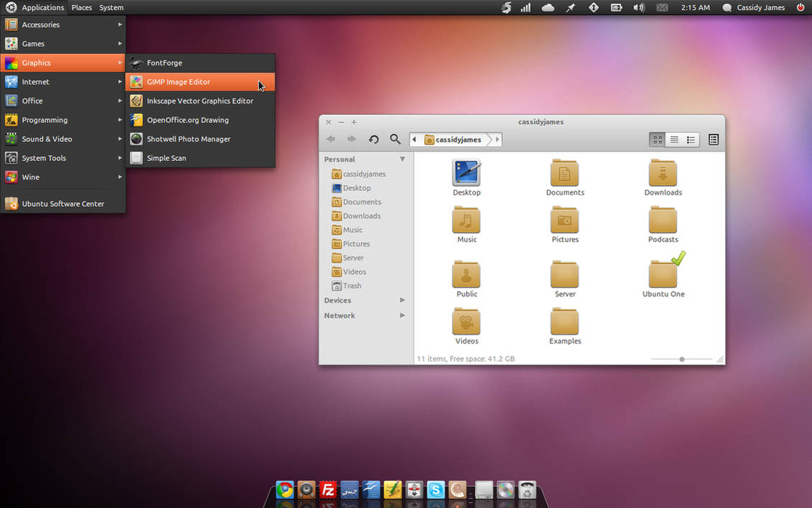Image resolution: width=812 pixels, height=508 pixels.
Task: Go back using the back arrow icon
Action: (x=330, y=139)
